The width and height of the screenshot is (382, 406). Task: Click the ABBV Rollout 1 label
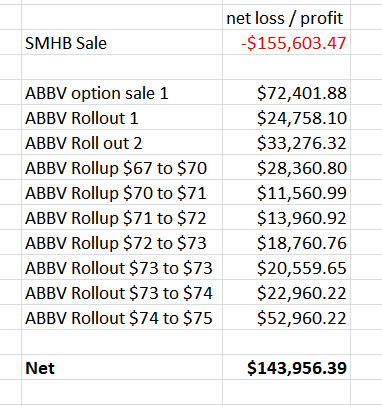pyautogui.click(x=82, y=118)
